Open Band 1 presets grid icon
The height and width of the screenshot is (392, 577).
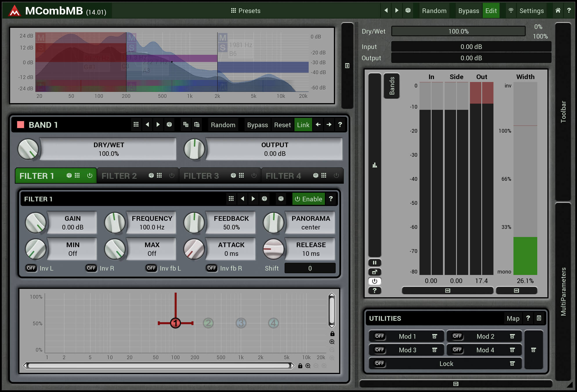coord(136,125)
